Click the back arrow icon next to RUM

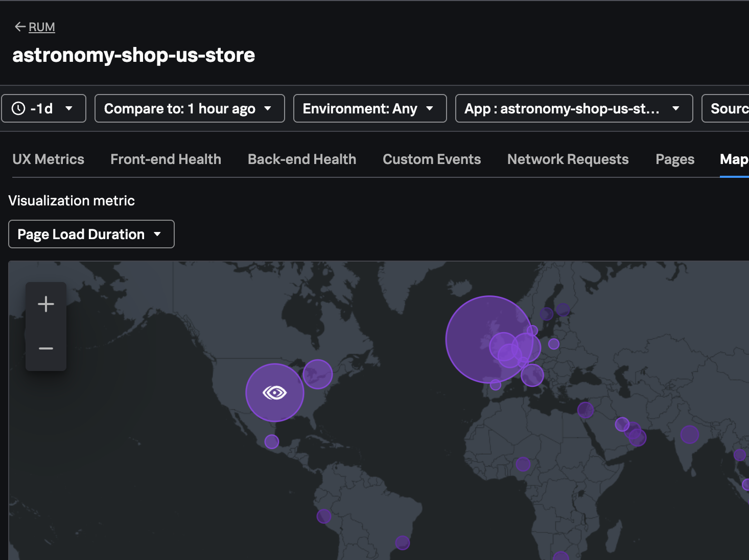[19, 27]
